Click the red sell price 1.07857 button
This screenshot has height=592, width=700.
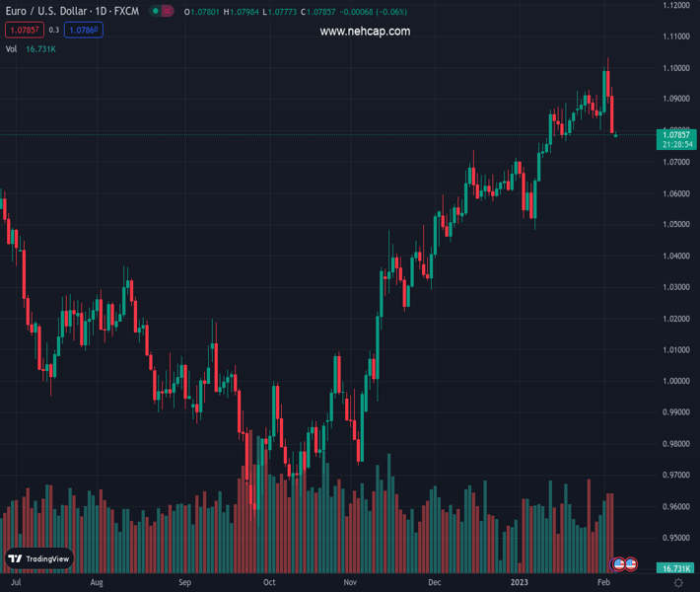point(24,31)
